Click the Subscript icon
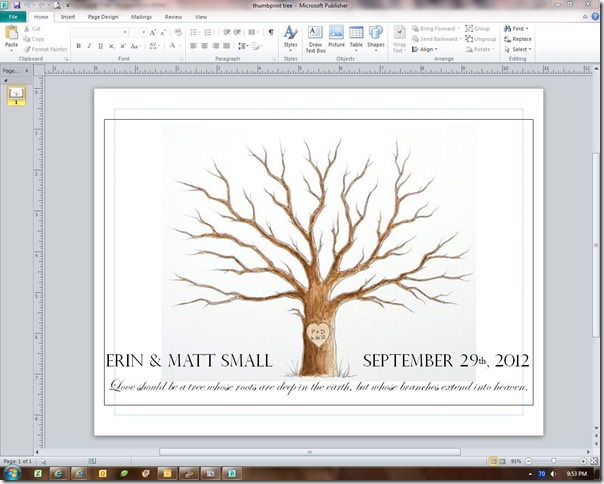 [112, 46]
